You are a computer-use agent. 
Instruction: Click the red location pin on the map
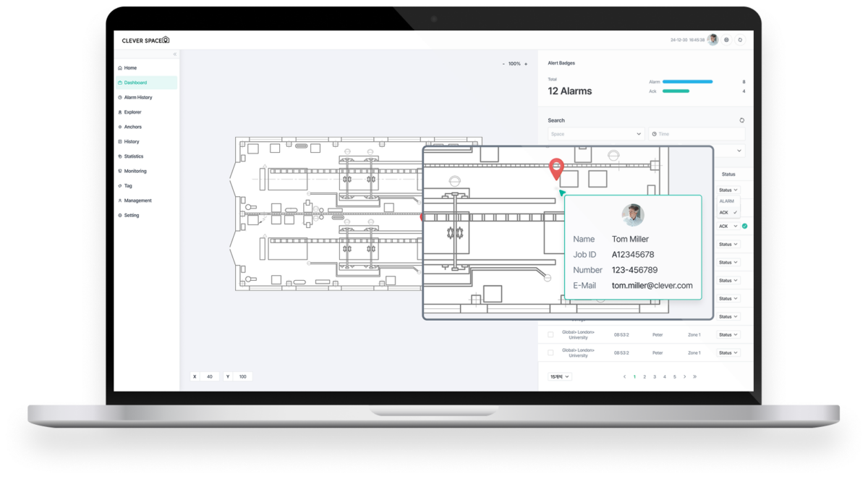coord(556,167)
